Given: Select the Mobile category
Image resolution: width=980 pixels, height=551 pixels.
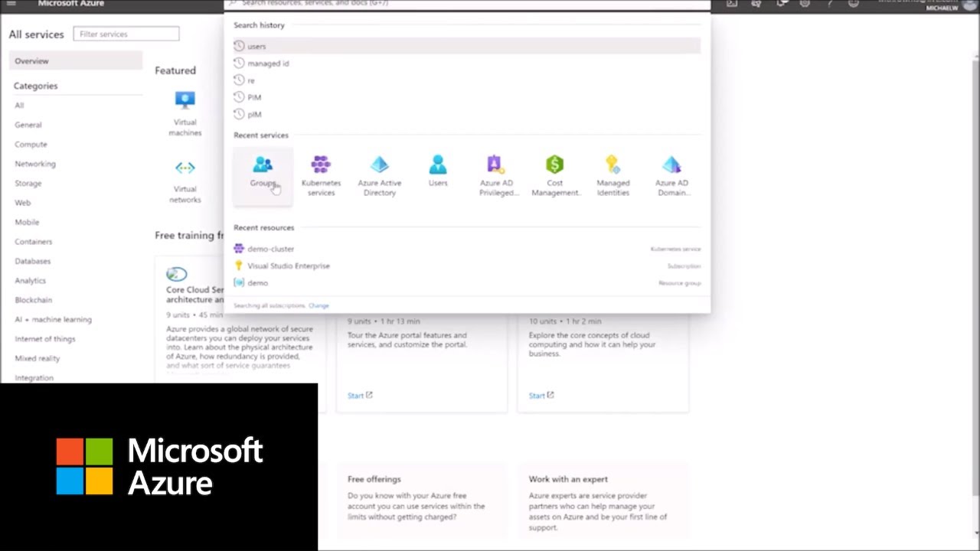Looking at the screenshot, I should (x=27, y=222).
